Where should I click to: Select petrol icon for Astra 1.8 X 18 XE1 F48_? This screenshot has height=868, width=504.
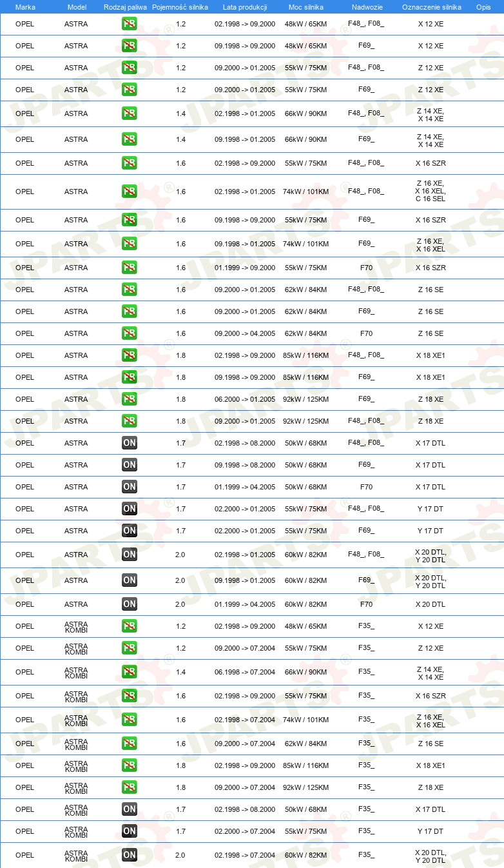129,355
